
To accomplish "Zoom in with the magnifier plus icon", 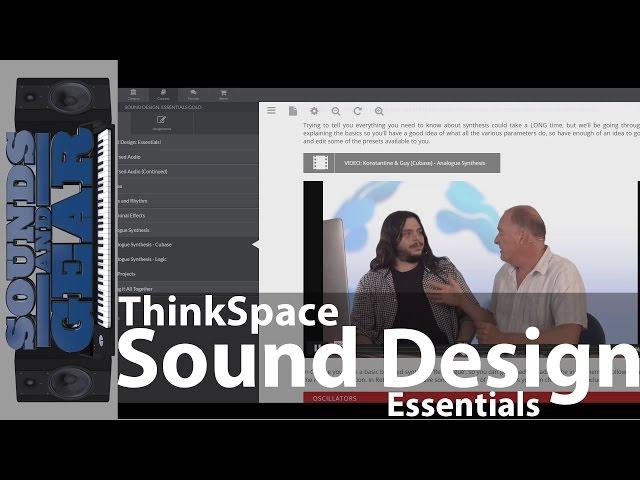I will coord(379,111).
